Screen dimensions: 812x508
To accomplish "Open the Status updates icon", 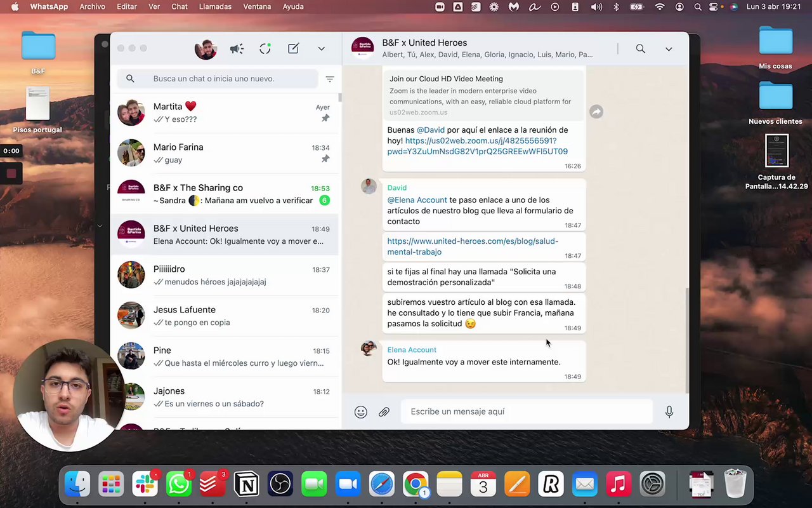I will pyautogui.click(x=265, y=49).
